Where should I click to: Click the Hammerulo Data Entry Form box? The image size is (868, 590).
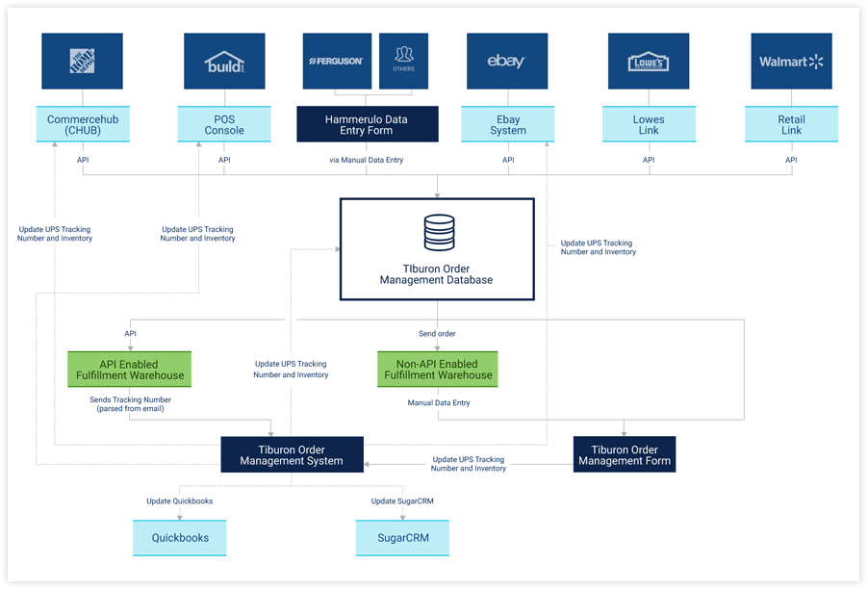[x=367, y=124]
